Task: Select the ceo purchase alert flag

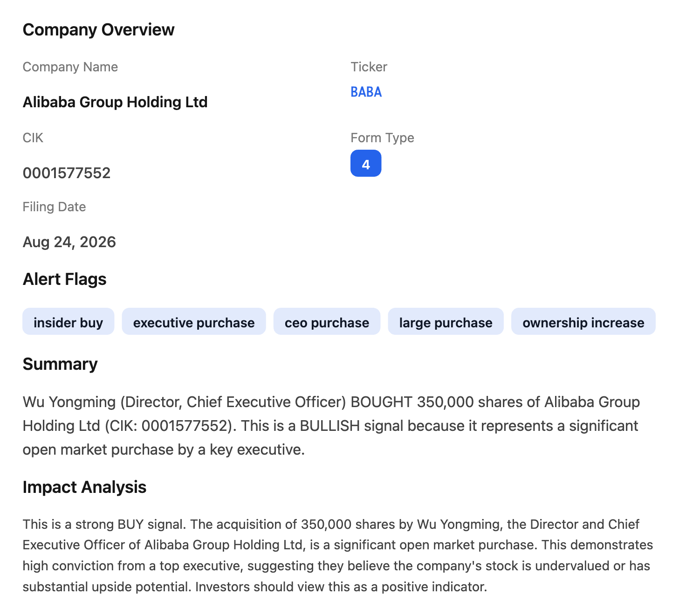Action: 327,322
